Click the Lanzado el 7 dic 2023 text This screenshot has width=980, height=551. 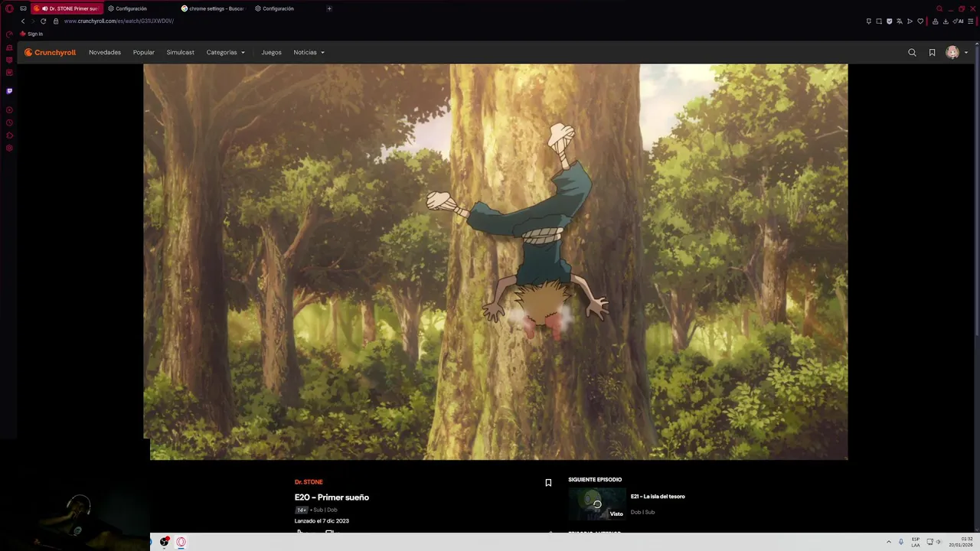(322, 521)
